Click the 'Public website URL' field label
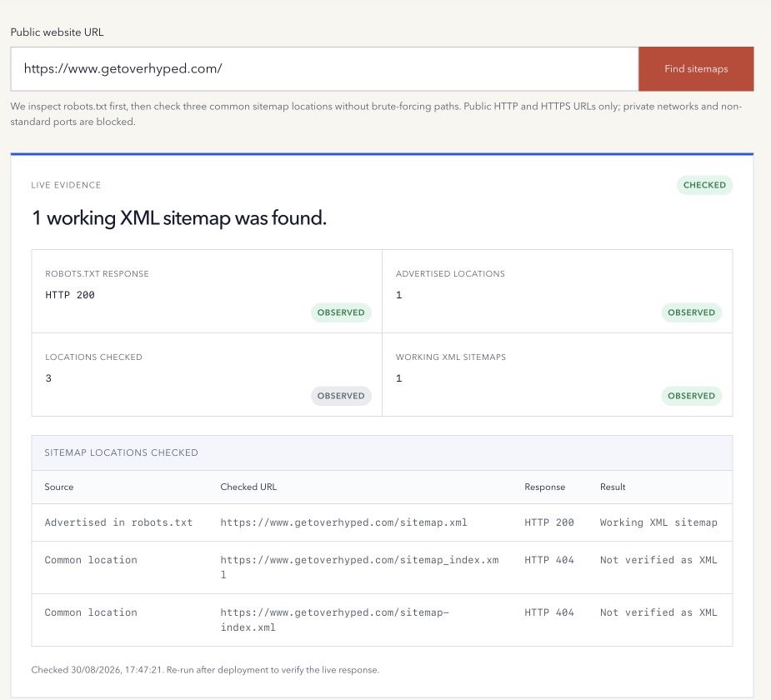 coord(57,32)
